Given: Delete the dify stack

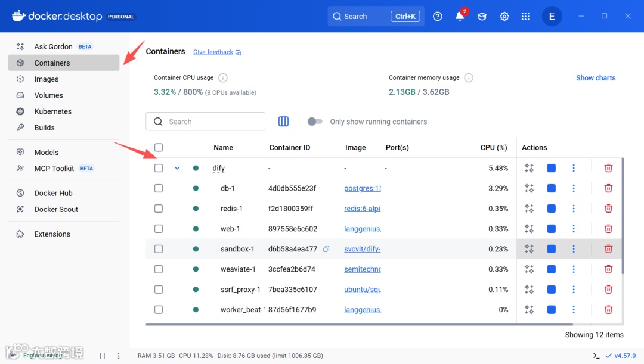Looking at the screenshot, I should (x=608, y=168).
